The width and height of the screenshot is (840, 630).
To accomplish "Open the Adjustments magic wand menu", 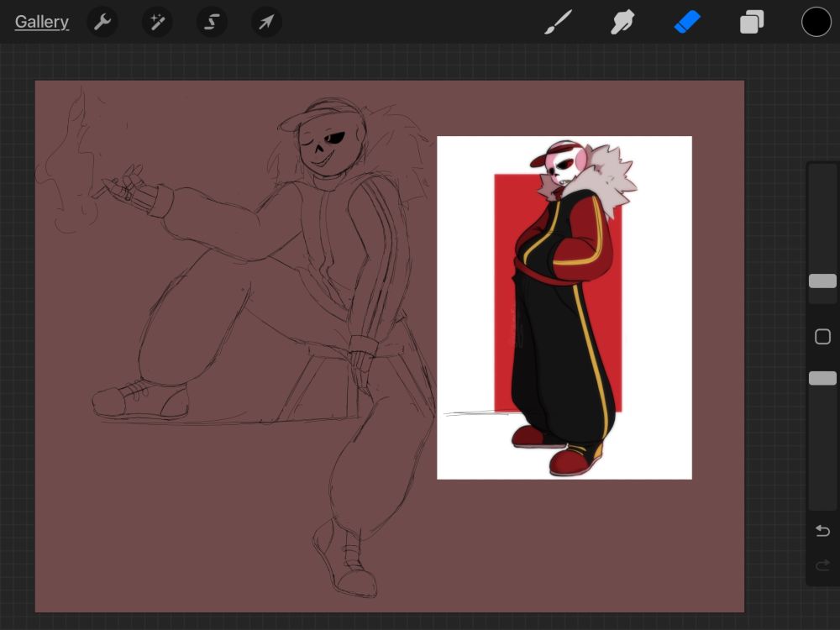I will click(157, 22).
